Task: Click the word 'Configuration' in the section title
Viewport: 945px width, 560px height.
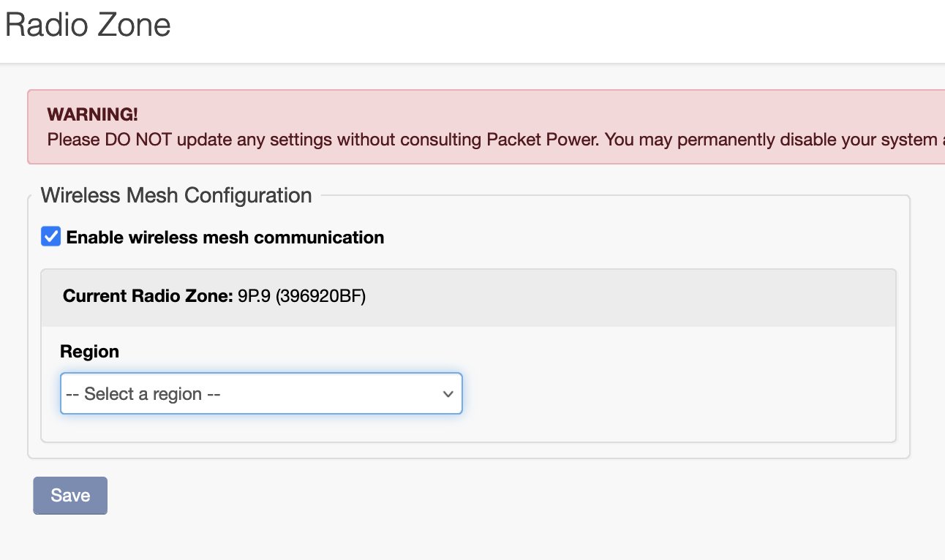Action: 249,195
